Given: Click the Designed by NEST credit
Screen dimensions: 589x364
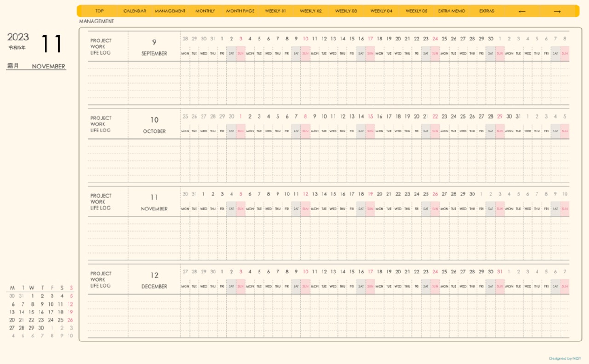Looking at the screenshot, I should [565, 358].
